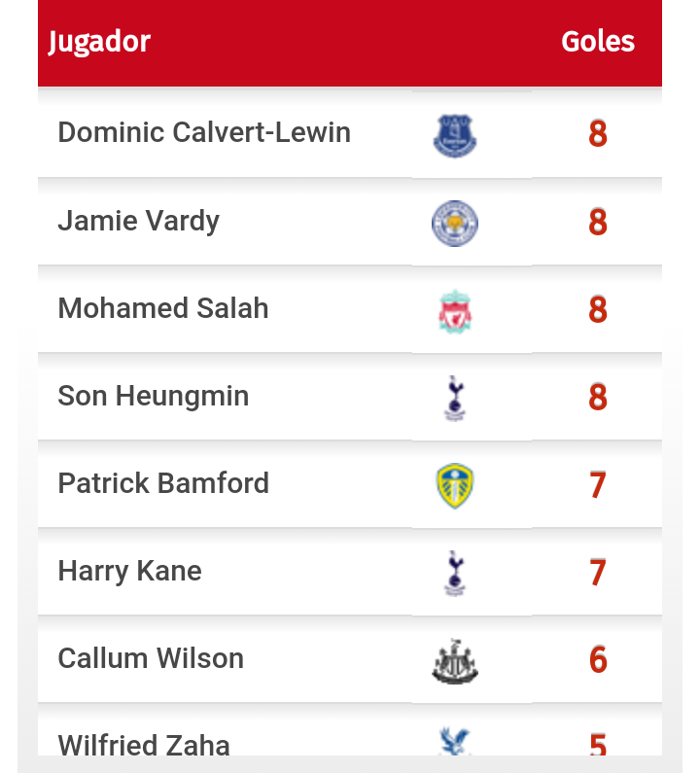Click the Goles column header

[598, 42]
